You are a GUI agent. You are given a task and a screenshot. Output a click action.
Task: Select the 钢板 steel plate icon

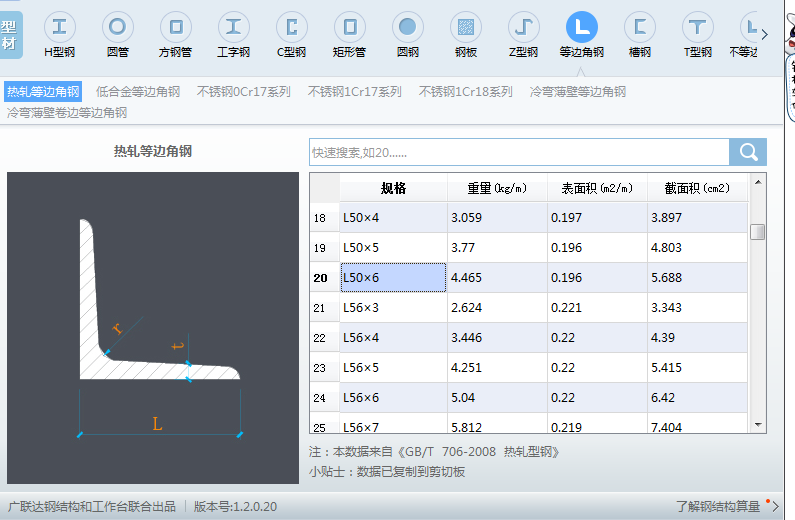pos(465,27)
